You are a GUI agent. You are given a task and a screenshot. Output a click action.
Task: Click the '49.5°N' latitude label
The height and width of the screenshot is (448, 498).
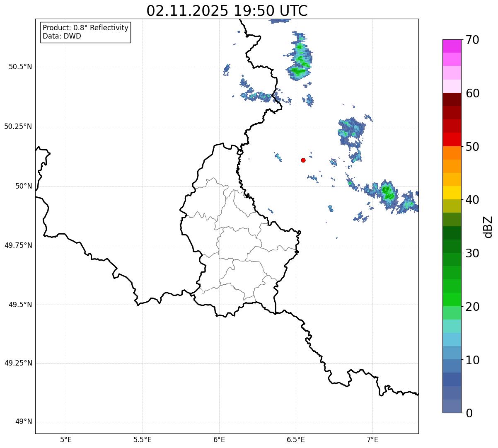(20, 305)
